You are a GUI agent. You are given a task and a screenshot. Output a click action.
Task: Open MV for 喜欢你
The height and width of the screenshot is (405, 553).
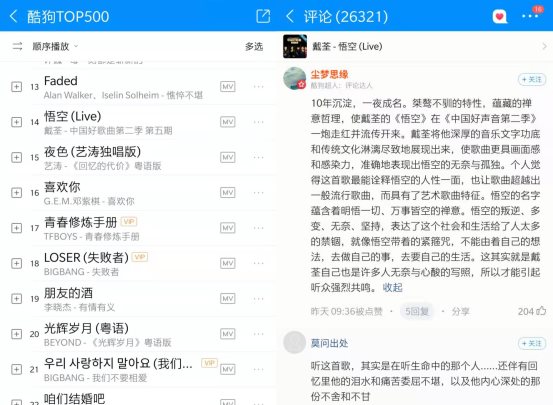click(227, 193)
